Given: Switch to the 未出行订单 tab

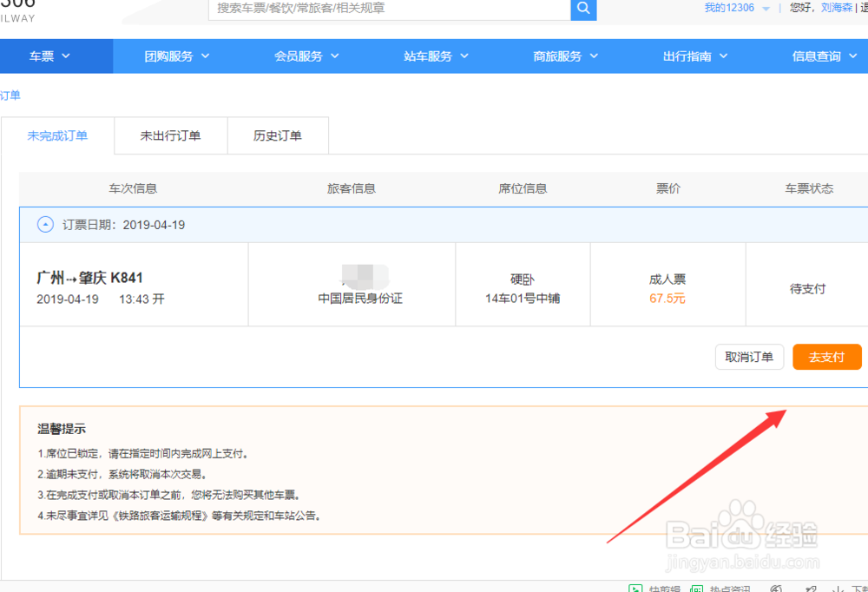Looking at the screenshot, I should pyautogui.click(x=170, y=135).
